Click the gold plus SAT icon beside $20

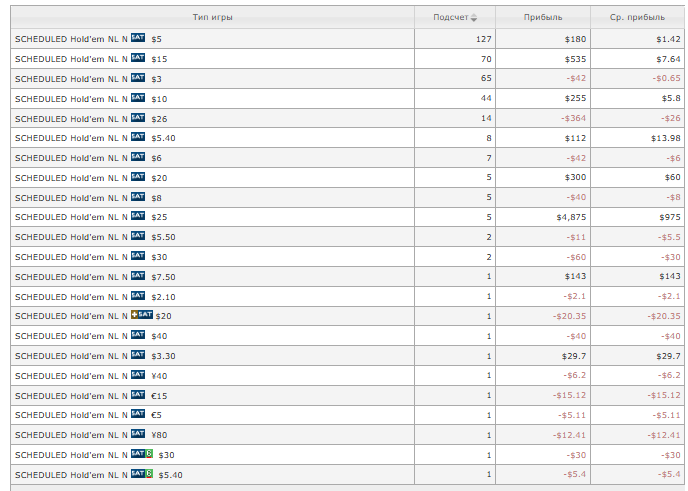[x=142, y=315]
